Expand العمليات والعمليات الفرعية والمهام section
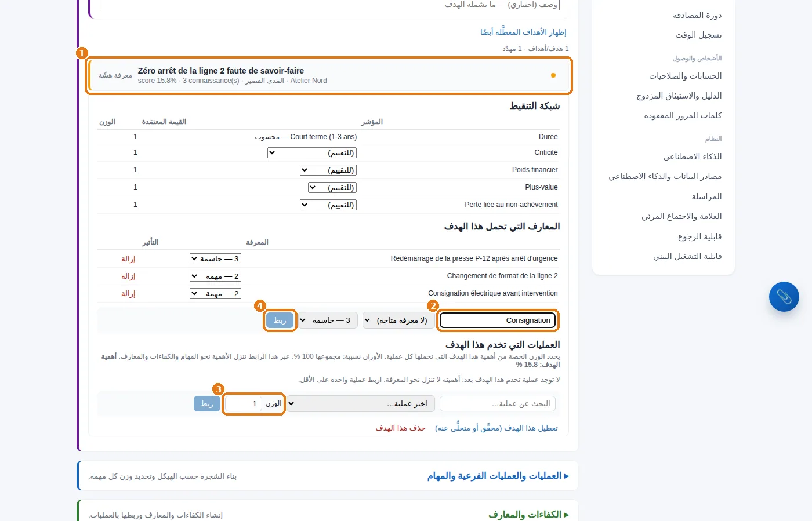The image size is (812, 521). click(x=498, y=476)
